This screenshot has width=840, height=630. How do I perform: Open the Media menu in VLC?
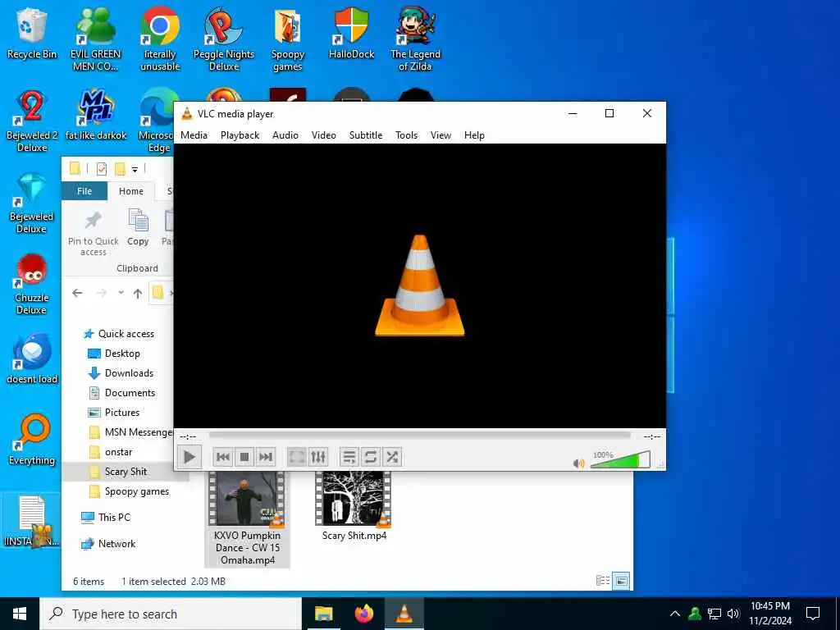coord(194,135)
